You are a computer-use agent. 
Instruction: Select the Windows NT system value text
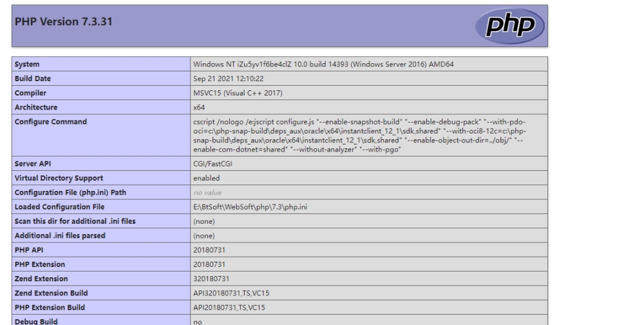tap(323, 64)
